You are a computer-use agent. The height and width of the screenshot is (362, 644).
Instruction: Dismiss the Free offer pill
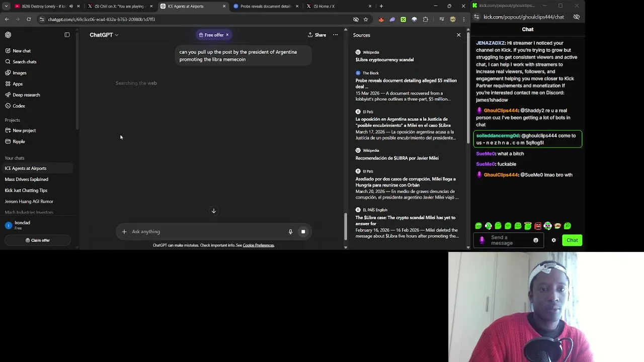click(x=227, y=35)
